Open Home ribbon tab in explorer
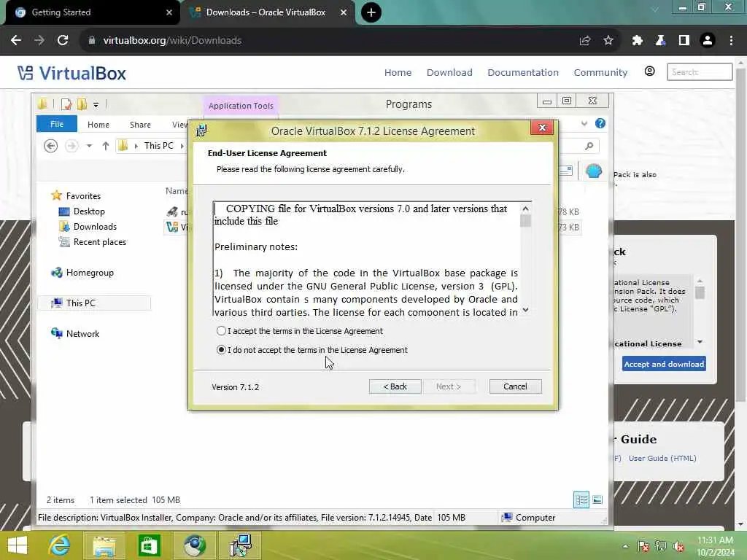The width and height of the screenshot is (747, 560). (98, 125)
